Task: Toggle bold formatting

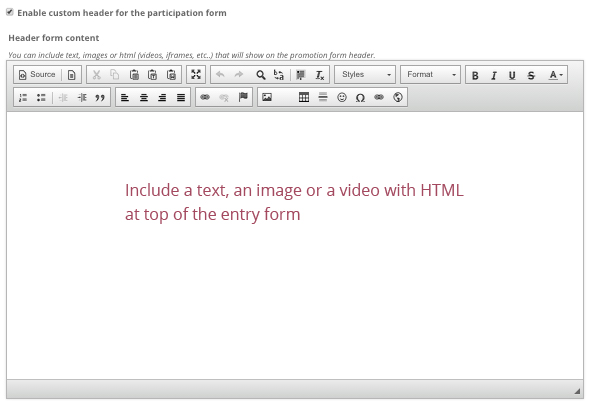Action: pos(475,75)
